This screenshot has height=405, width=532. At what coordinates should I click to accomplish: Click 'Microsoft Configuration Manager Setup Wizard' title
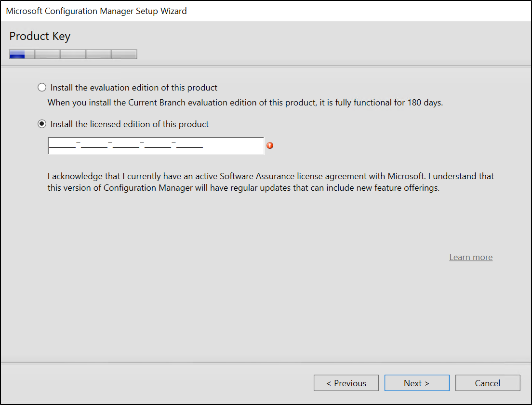coord(96,11)
